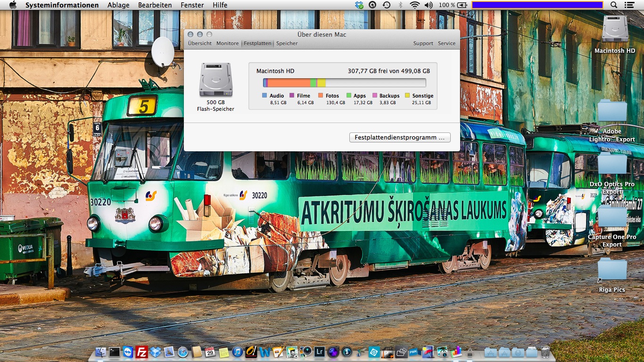Open the Bearbeiten menu
This screenshot has height=362, width=644.
(x=155, y=5)
